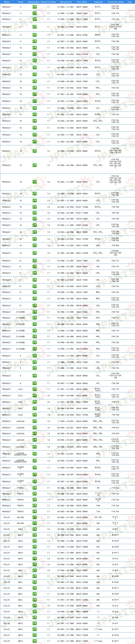Click fuel icon in Trafic F1N 720 row
The width and height of the screenshot is (135, 644).
point(35,511)
